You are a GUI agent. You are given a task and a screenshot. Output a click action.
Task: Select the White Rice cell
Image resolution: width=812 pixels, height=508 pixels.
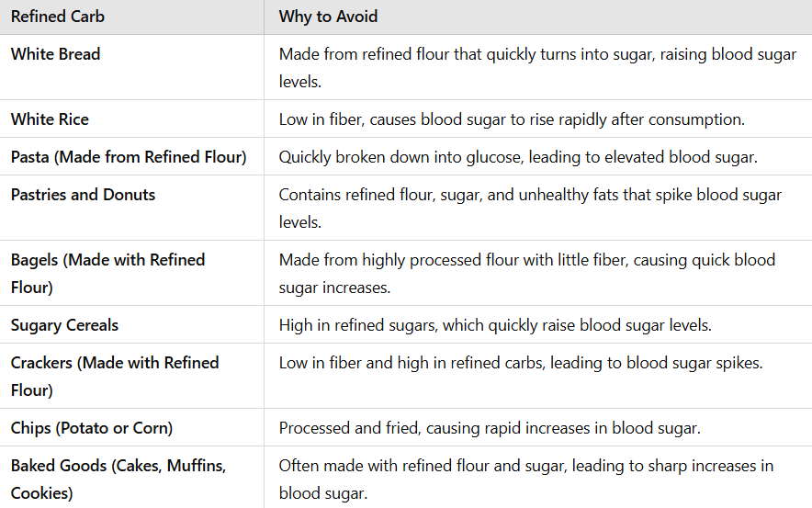tap(131, 119)
